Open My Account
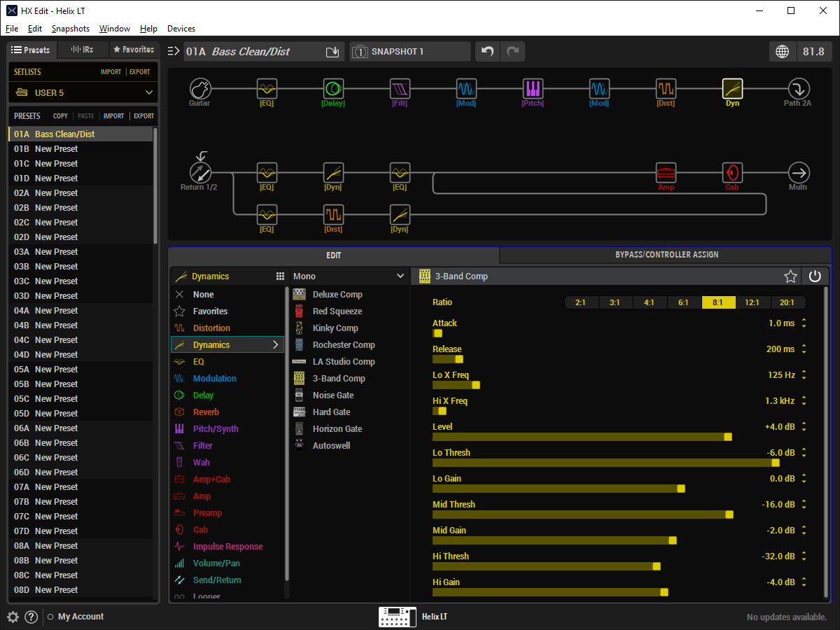The width and height of the screenshot is (840, 630). pos(80,617)
